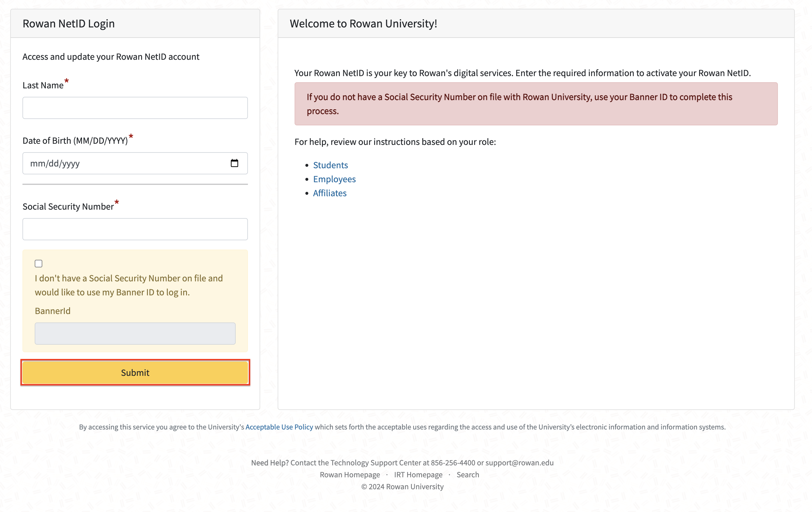Open the Affiliates instructions link

(330, 193)
